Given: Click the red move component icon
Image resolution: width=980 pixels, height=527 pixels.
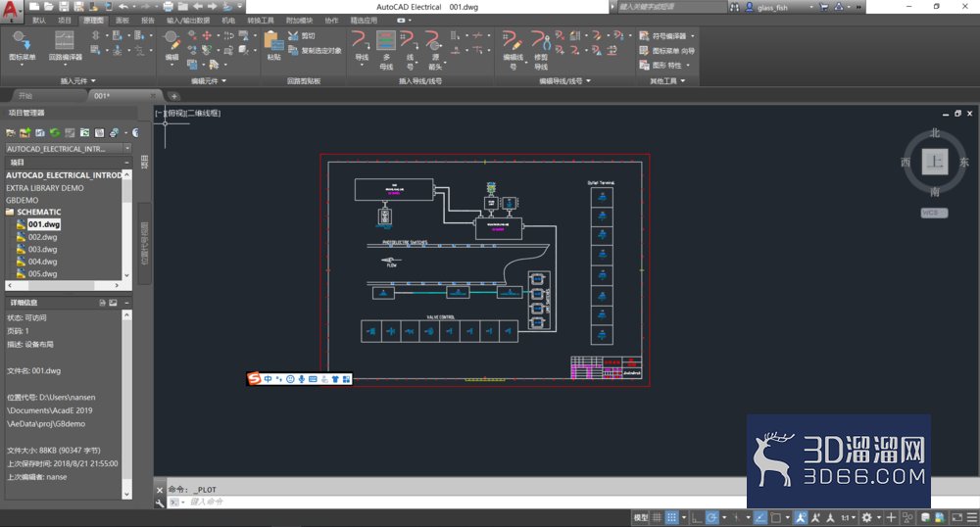Looking at the screenshot, I should [x=206, y=35].
